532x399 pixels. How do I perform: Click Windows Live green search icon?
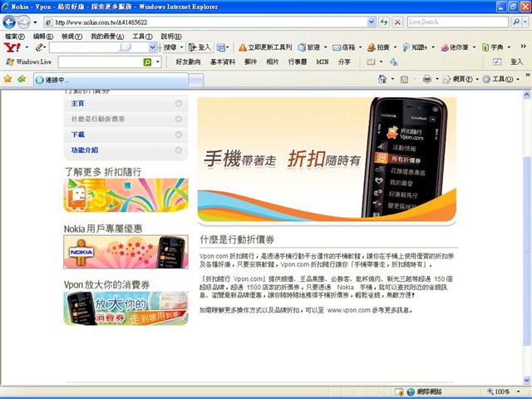point(148,62)
